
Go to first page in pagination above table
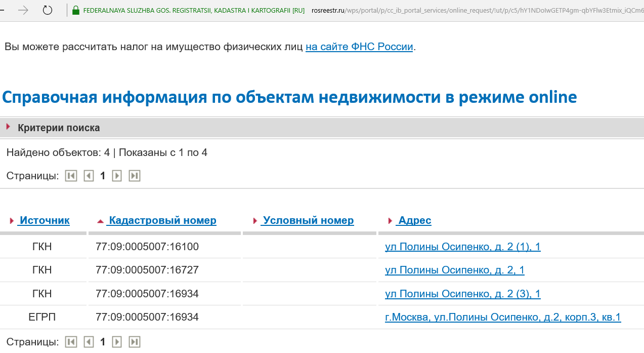click(x=71, y=176)
